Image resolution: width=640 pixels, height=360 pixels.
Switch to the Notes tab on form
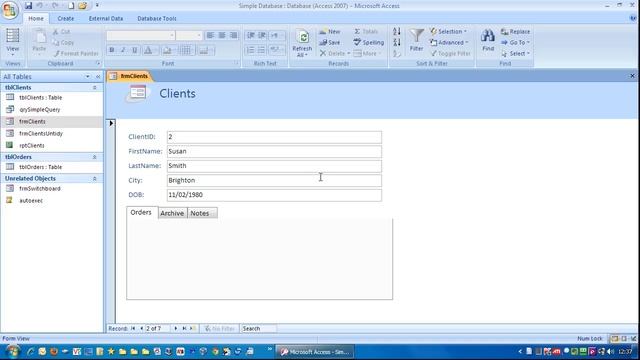point(202,213)
